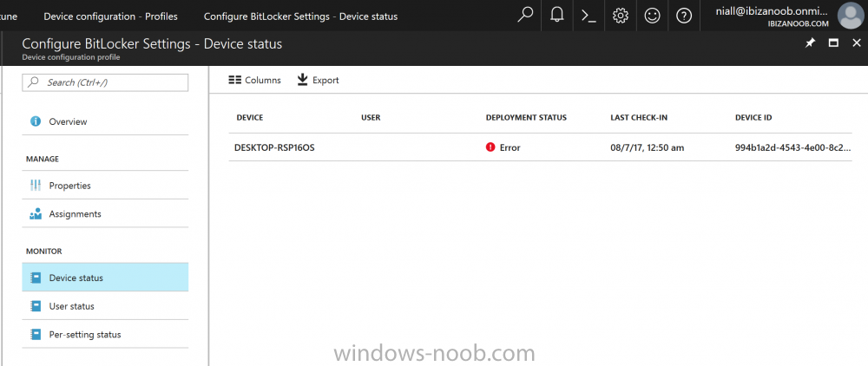868x366 pixels.
Task: Click the User status notebook icon
Action: coord(36,306)
